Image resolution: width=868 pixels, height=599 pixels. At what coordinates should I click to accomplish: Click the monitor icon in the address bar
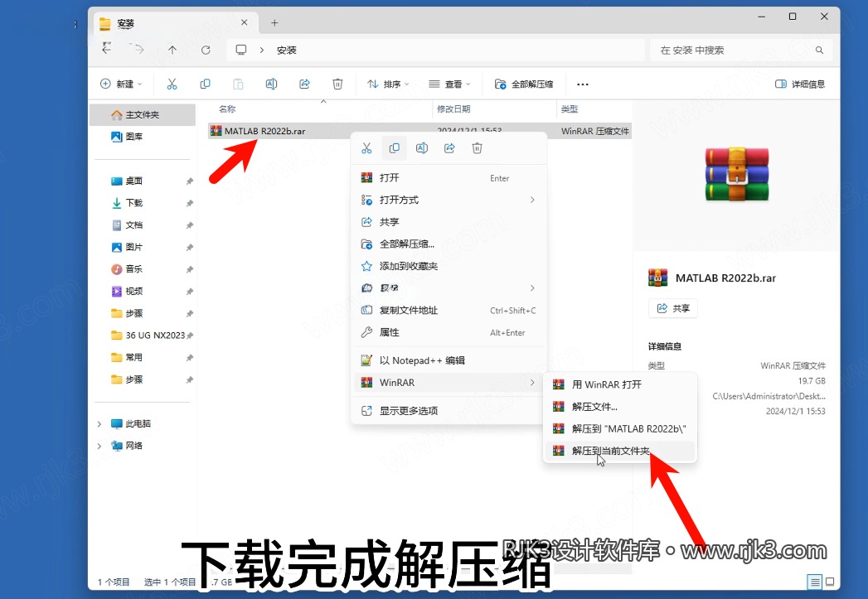pyautogui.click(x=241, y=50)
